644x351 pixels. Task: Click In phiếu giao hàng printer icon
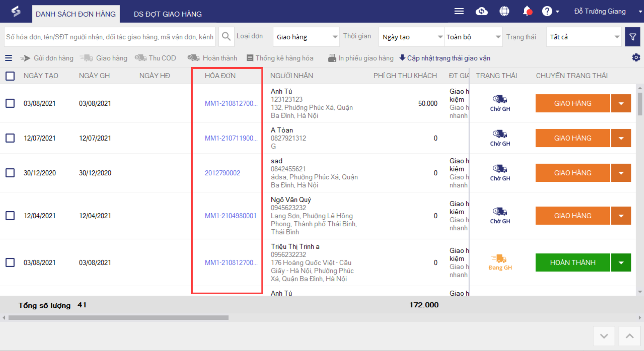tap(332, 58)
